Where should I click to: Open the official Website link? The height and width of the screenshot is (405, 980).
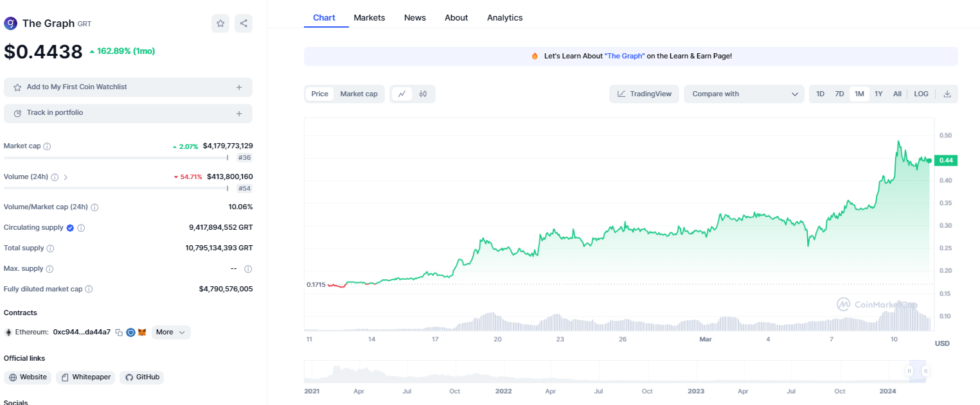(28, 377)
